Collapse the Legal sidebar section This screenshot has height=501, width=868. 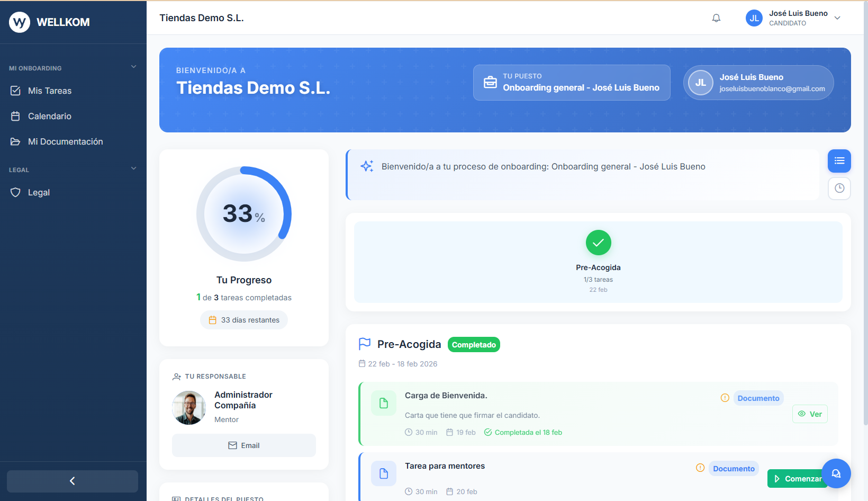pos(133,169)
